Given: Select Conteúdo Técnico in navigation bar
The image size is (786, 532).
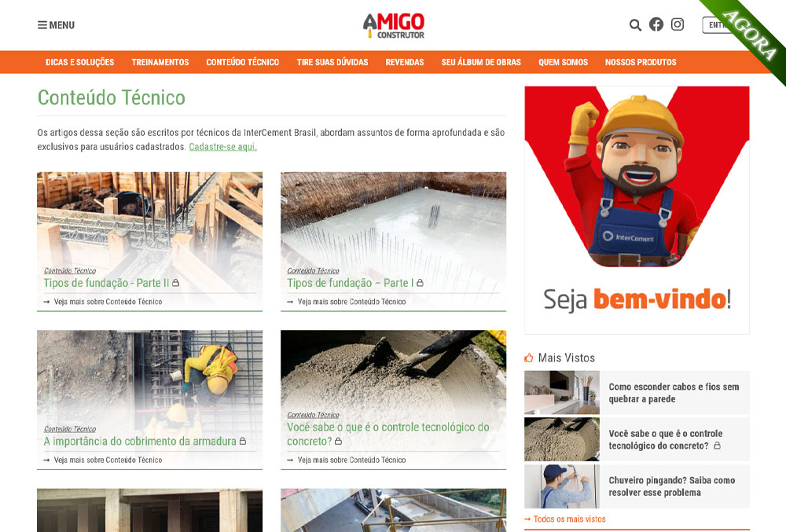Looking at the screenshot, I should tap(243, 62).
